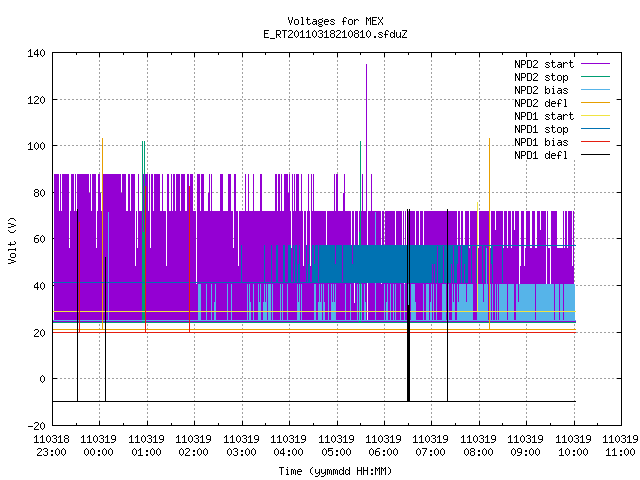Image resolution: width=640 pixels, height=480 pixels.
Task: Click the x-axis tick '110319 07:00'
Action: (x=431, y=446)
